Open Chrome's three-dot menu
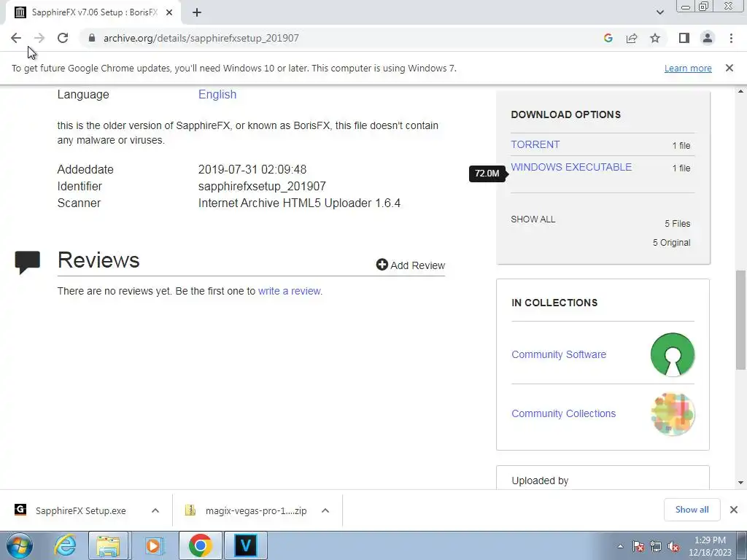 tap(731, 38)
